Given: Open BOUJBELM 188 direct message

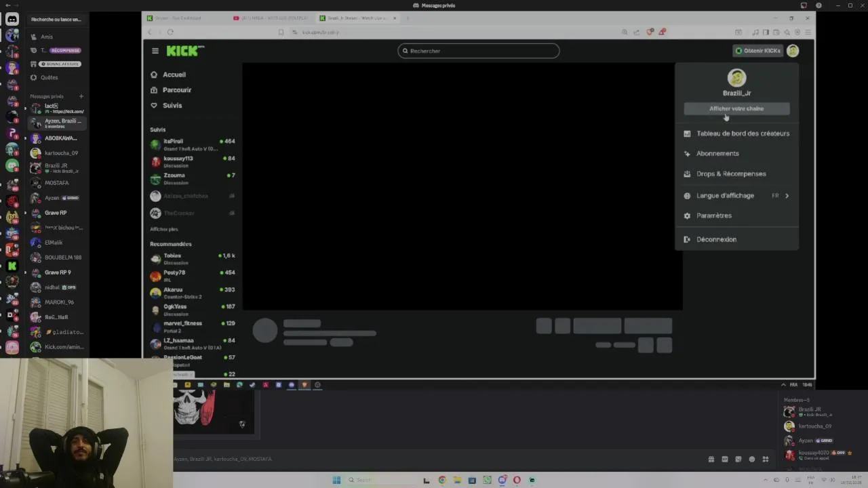Looking at the screenshot, I should tap(57, 258).
